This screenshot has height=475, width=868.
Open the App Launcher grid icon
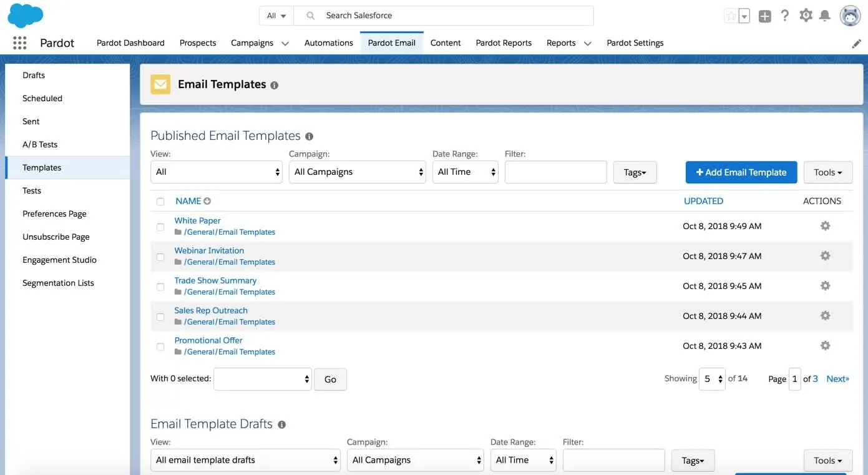19,42
